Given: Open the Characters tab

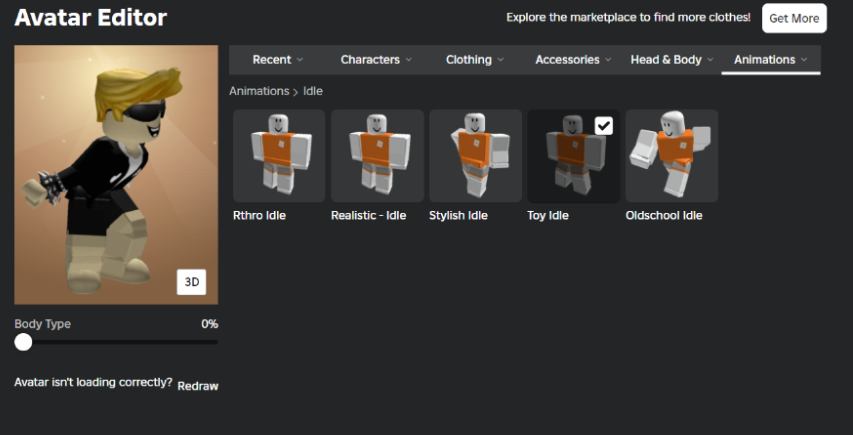Looking at the screenshot, I should click(376, 60).
